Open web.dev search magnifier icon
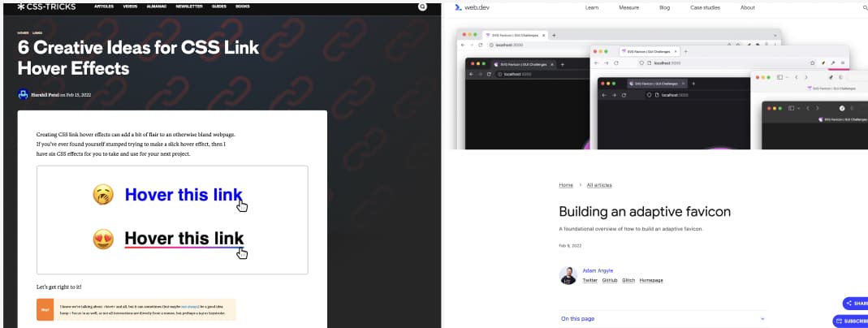 coord(864,7)
